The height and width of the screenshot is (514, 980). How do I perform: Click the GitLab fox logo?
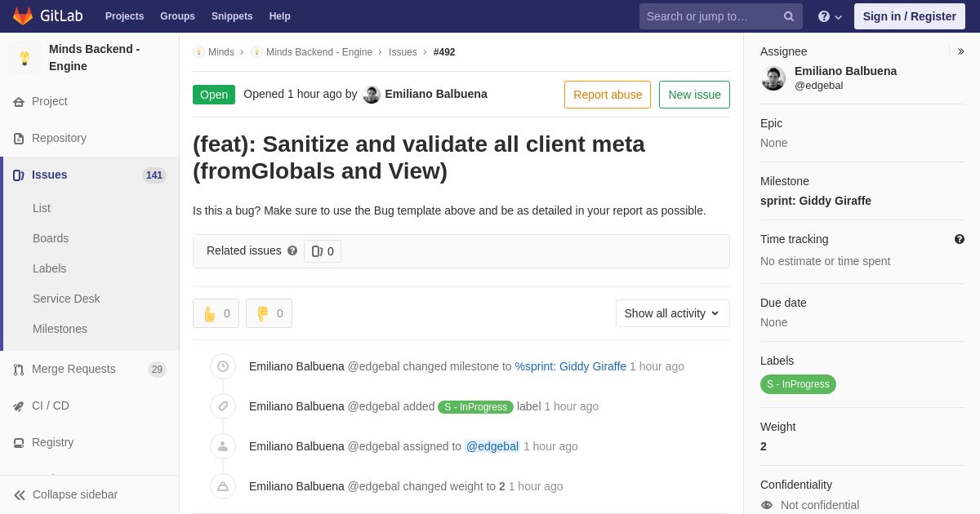coord(23,16)
